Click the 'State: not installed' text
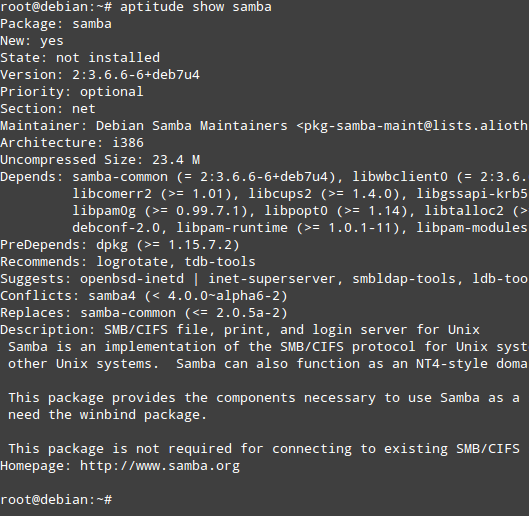This screenshot has height=516, width=529. (x=80, y=58)
